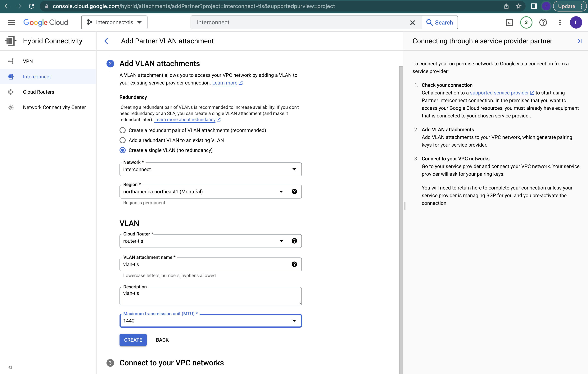Select redundant pair of VLAN attachments option
The width and height of the screenshot is (588, 374).
pos(122,130)
